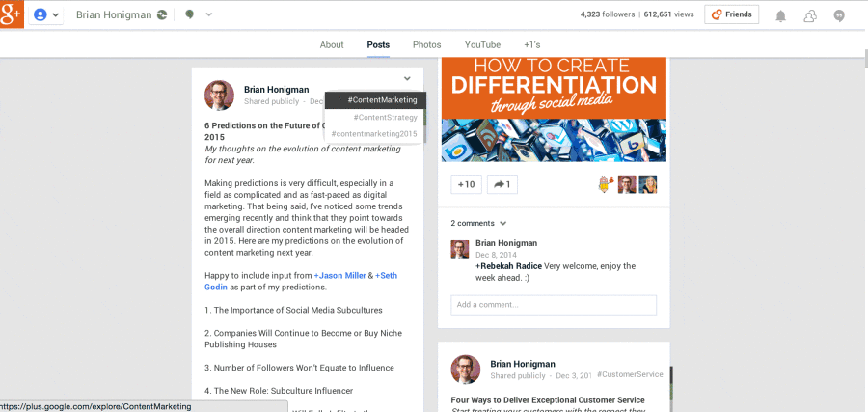Click the add people icon
The image size is (868, 412).
coord(810,15)
